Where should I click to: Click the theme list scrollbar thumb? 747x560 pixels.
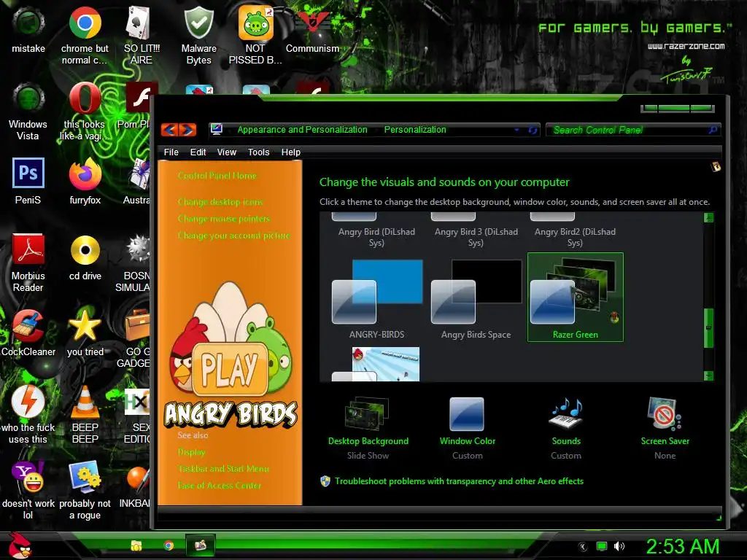coord(708,328)
